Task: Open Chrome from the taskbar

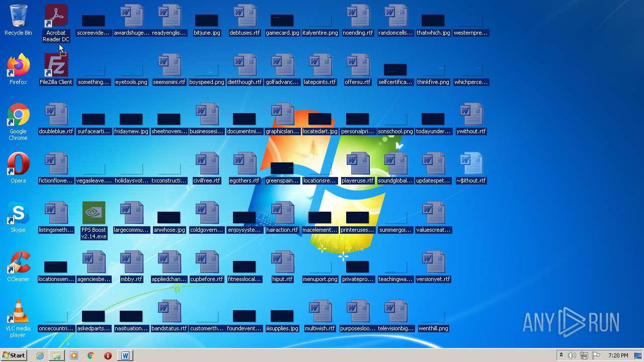Action: point(91,355)
